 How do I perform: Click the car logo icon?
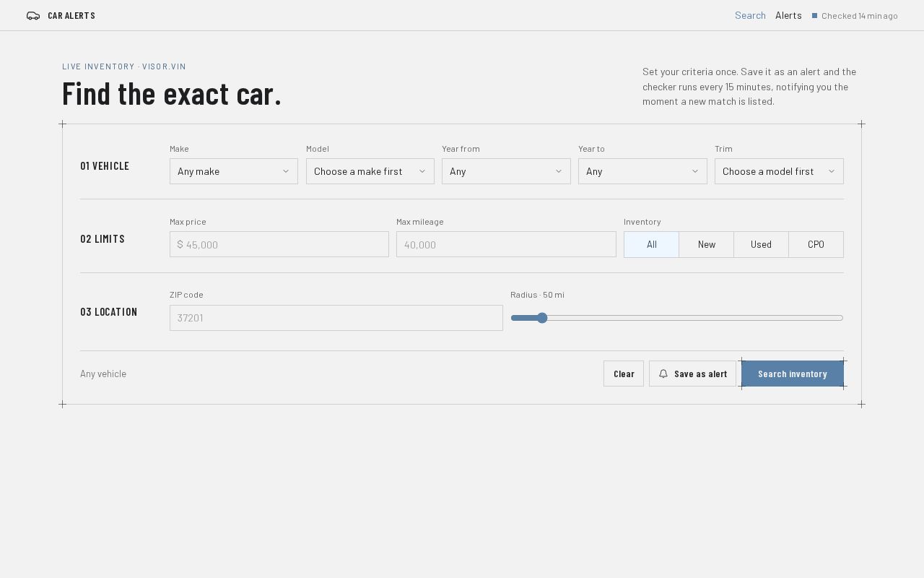(x=33, y=16)
